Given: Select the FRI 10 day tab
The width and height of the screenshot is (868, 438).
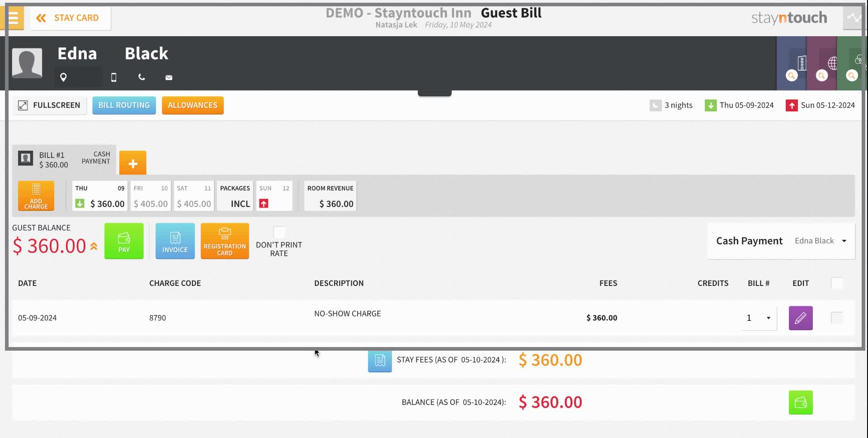Looking at the screenshot, I should (151, 196).
